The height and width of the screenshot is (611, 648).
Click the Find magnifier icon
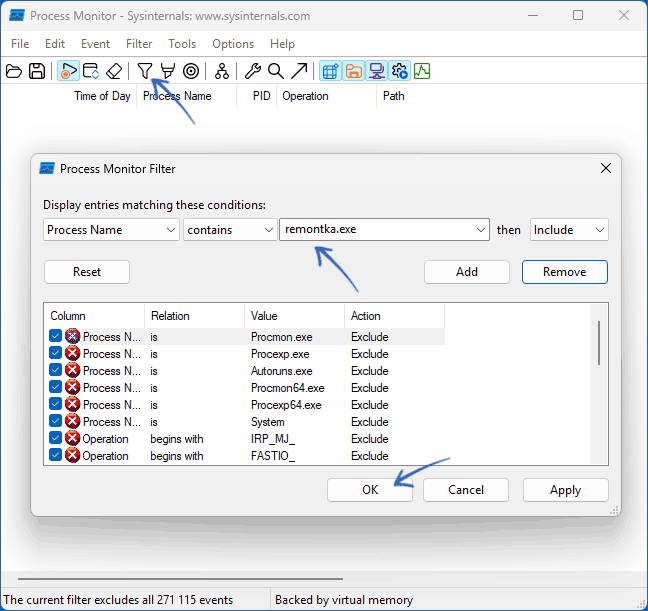[x=276, y=71]
